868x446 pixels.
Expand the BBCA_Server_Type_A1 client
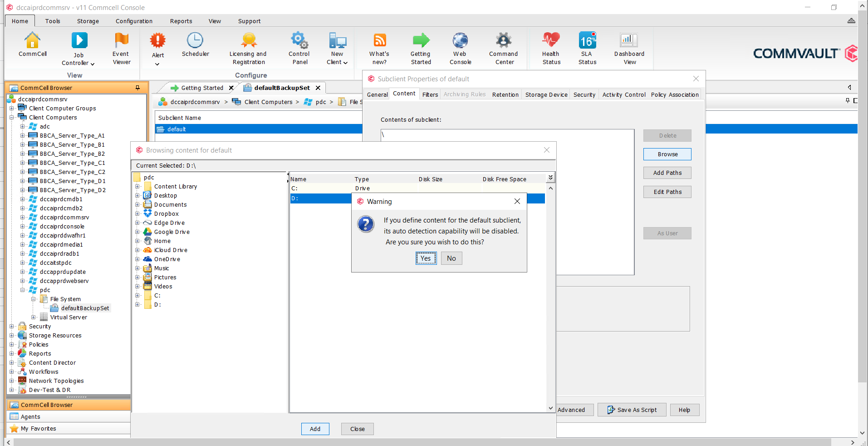(22, 135)
